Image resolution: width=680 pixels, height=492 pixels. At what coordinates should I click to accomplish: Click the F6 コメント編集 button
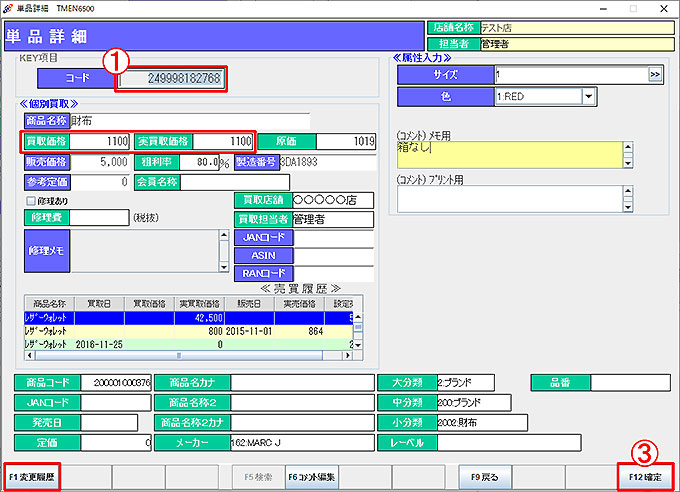coord(311,477)
